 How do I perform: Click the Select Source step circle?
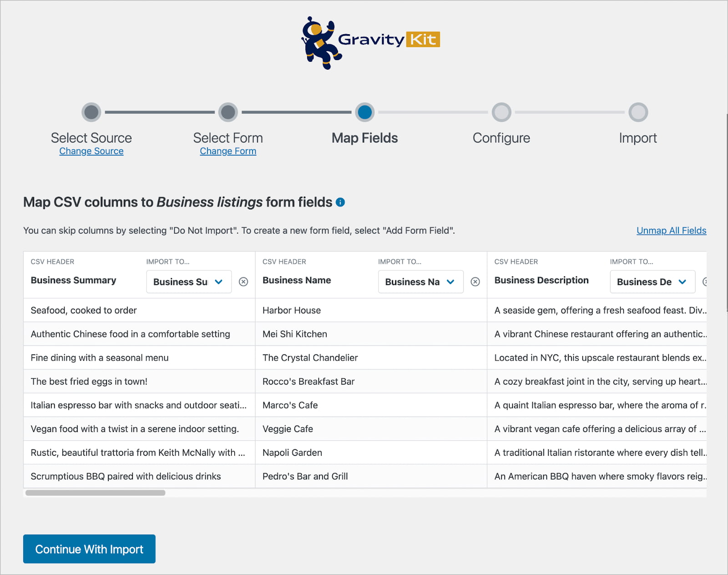click(x=91, y=112)
